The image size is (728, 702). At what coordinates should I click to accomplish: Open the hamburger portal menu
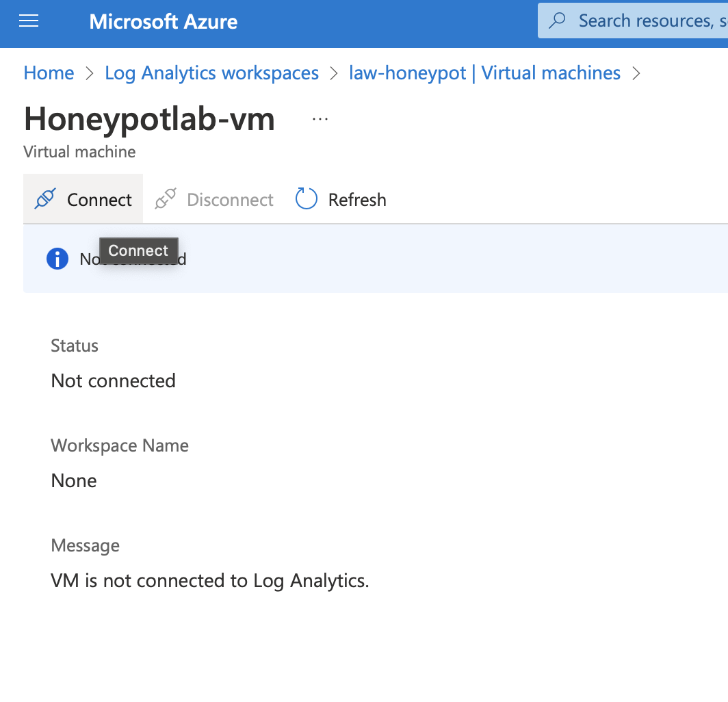(28, 21)
